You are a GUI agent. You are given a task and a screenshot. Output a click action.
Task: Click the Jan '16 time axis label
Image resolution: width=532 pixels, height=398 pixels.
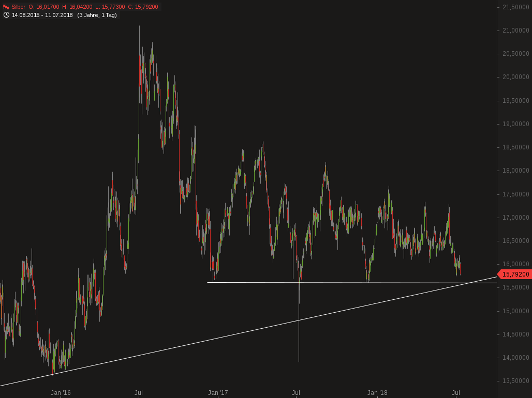[61, 393]
